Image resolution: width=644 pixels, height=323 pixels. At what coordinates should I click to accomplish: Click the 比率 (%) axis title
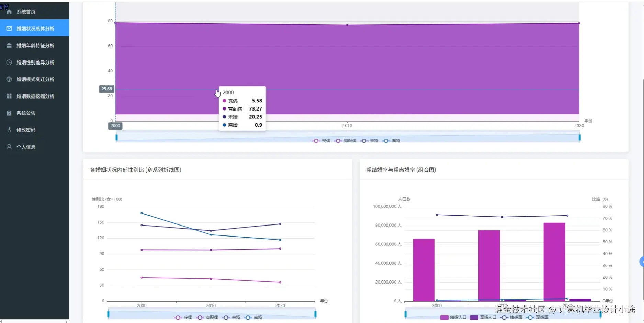pyautogui.click(x=600, y=199)
